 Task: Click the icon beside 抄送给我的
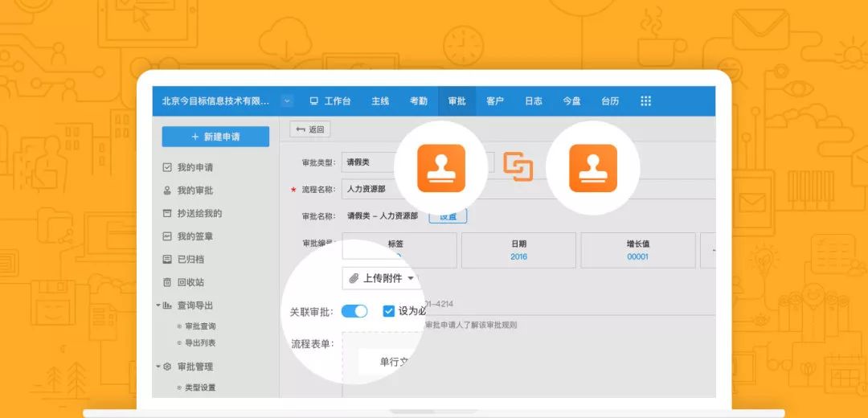[167, 213]
